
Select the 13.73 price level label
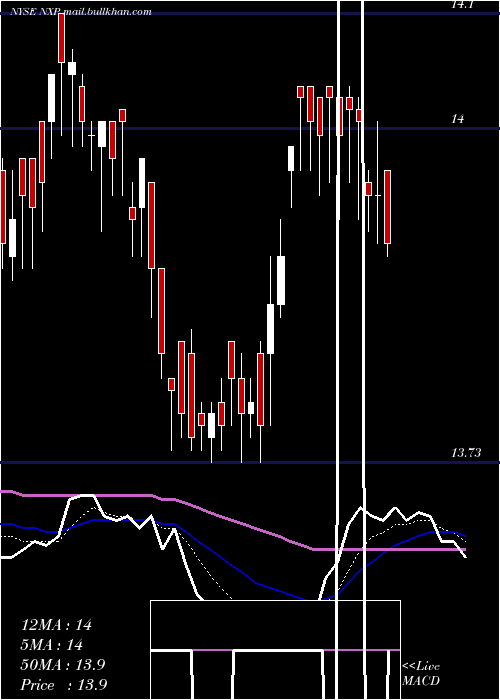coord(466,453)
